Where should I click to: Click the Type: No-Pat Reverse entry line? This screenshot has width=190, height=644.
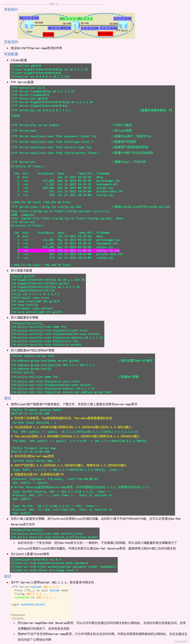point(62,492)
